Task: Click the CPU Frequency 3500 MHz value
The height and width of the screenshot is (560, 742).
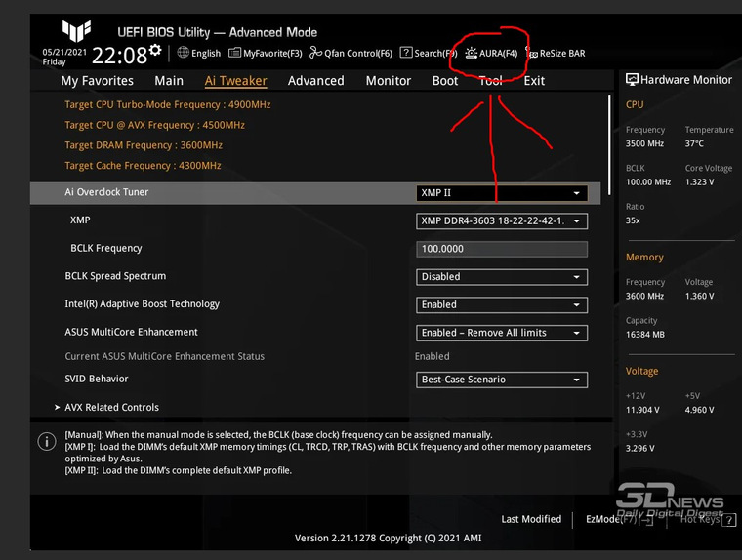Action: click(644, 143)
